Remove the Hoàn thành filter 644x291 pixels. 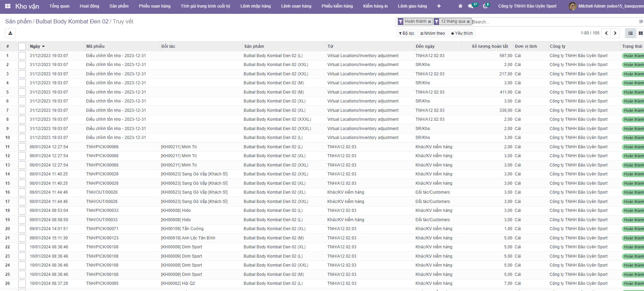[x=429, y=22]
